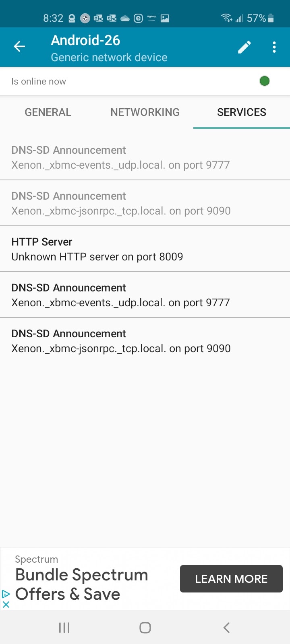The image size is (290, 644).
Task: Tap the Wi-Fi icon in status bar
Action: coord(226,18)
